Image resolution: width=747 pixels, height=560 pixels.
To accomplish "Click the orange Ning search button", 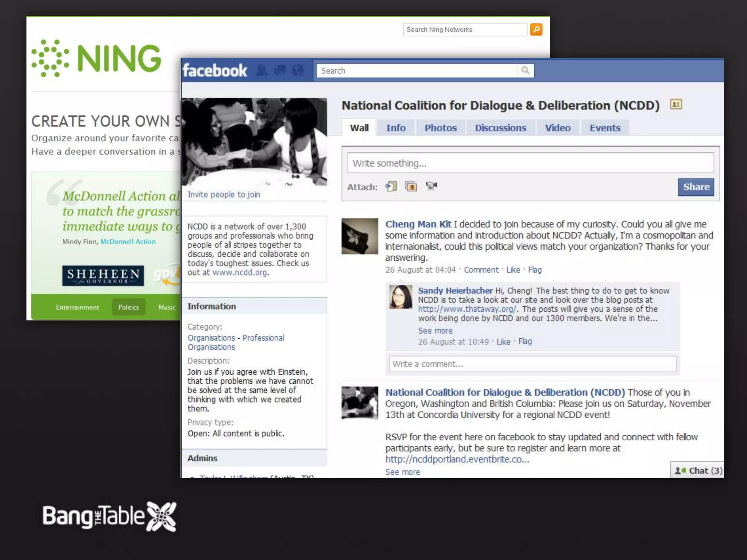I will (536, 30).
